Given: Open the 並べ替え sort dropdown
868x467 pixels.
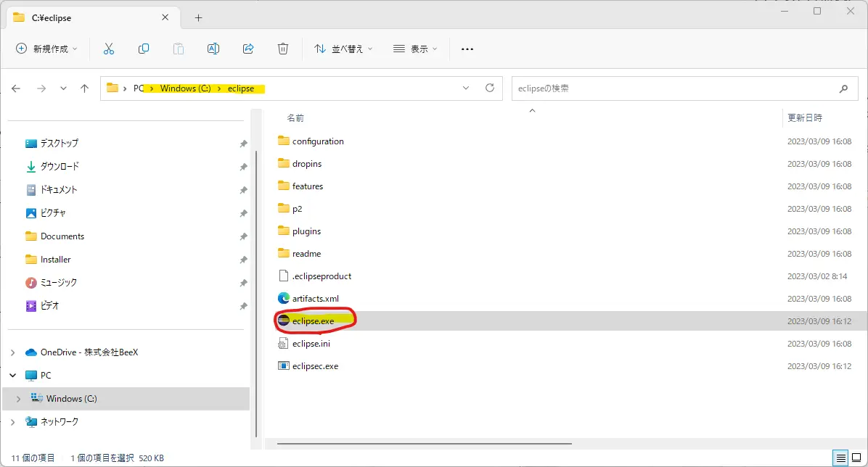Looking at the screenshot, I should point(343,49).
